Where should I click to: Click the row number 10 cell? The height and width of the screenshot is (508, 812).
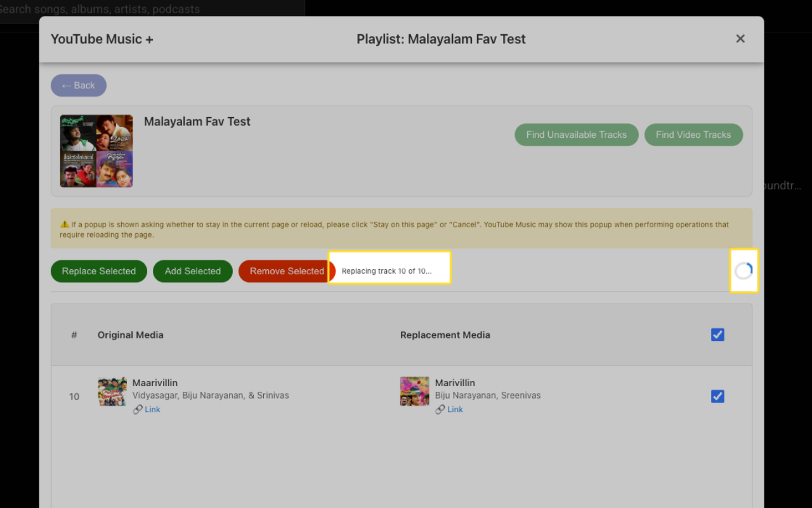74,397
